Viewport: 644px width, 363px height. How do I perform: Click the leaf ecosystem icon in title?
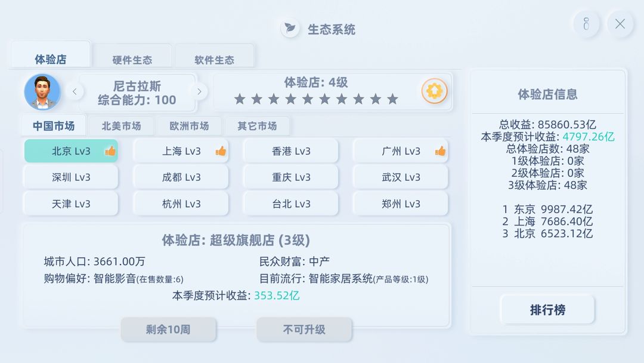tap(290, 29)
